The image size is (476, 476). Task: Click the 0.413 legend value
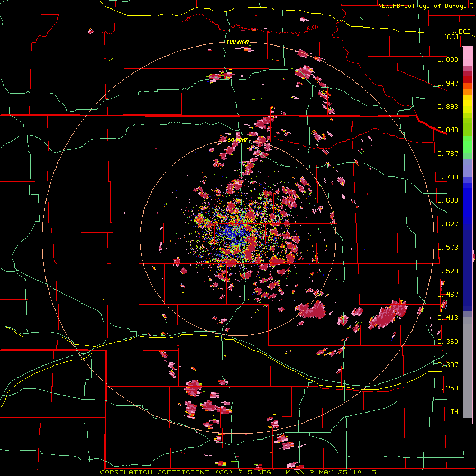tap(448, 318)
